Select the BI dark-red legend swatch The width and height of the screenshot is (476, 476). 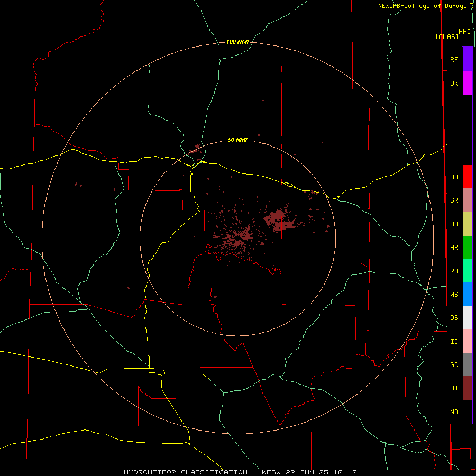pos(467,388)
